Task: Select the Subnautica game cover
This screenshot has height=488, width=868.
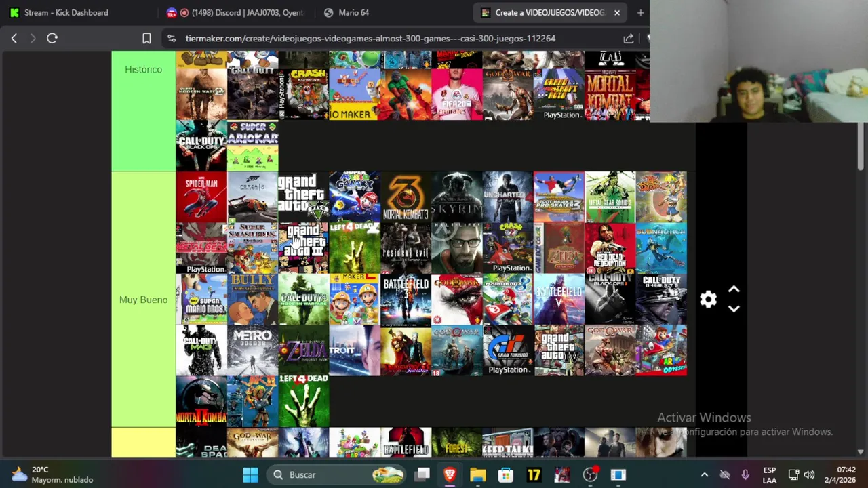Action: pos(661,248)
